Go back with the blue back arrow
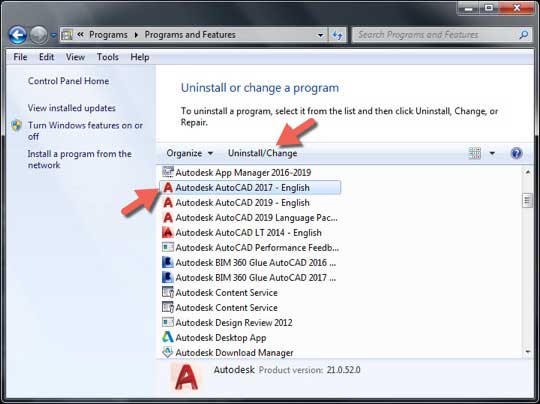 point(18,35)
